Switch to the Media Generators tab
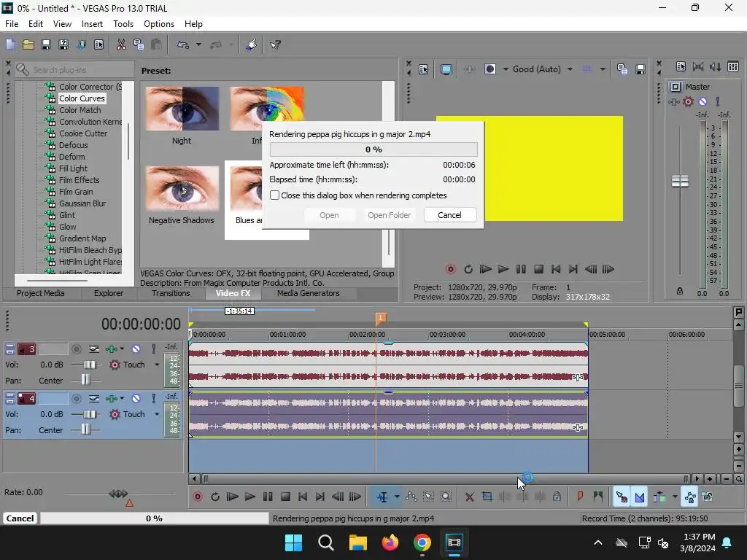747x560 pixels. 309,293
